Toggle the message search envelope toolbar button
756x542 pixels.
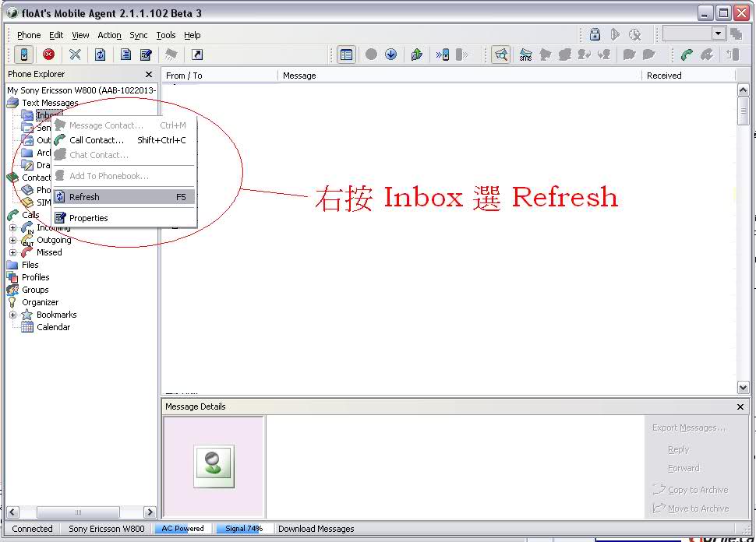point(501,55)
